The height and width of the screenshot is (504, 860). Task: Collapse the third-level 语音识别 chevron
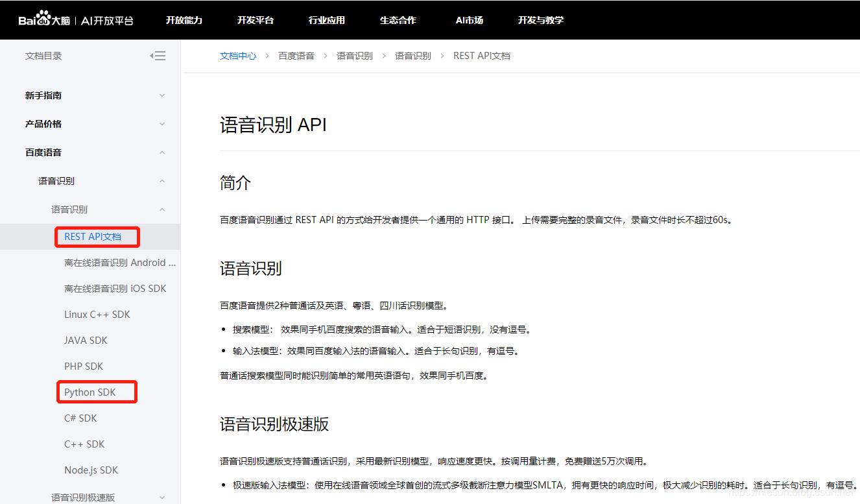pos(162,210)
